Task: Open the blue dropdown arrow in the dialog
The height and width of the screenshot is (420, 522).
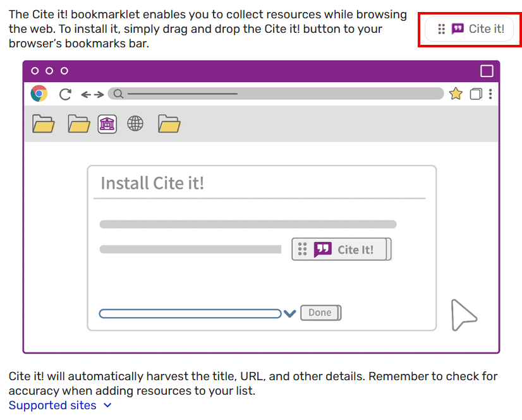Action: click(x=290, y=313)
